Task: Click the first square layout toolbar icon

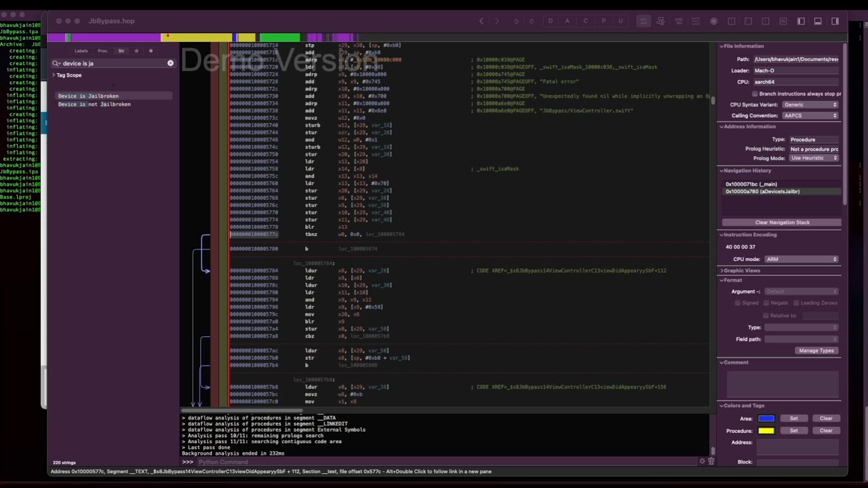Action: click(732, 21)
